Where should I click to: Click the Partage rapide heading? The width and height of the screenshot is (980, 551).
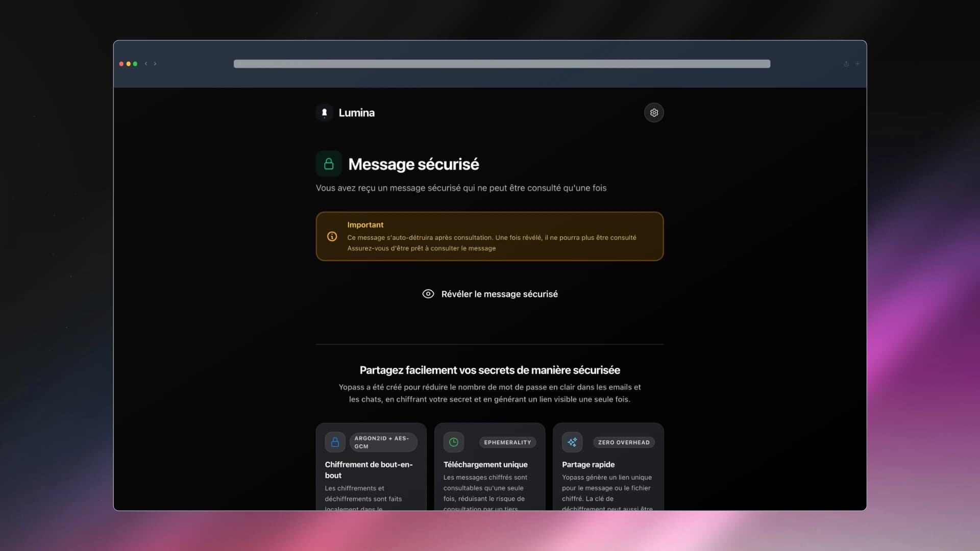tap(588, 464)
